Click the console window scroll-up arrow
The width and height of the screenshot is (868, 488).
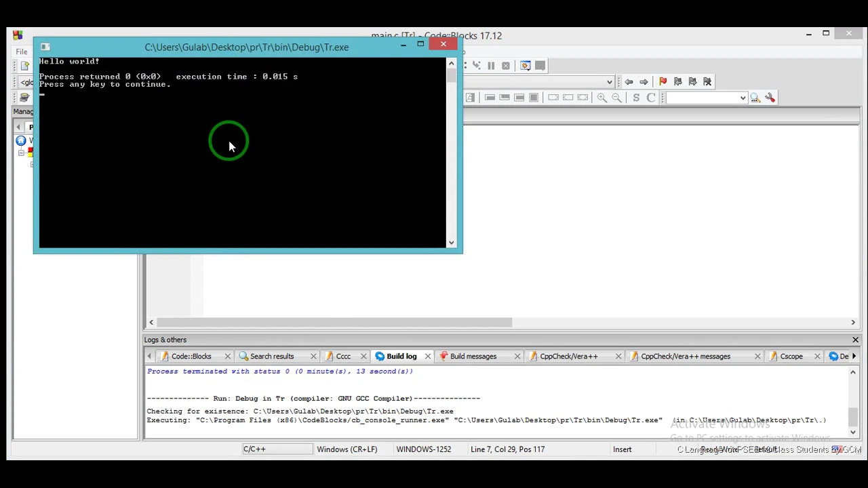(x=451, y=63)
